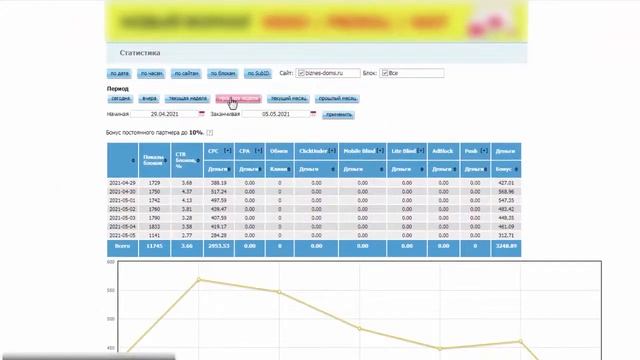
Task: Select the прошлый месяц period
Action: tap(337, 99)
